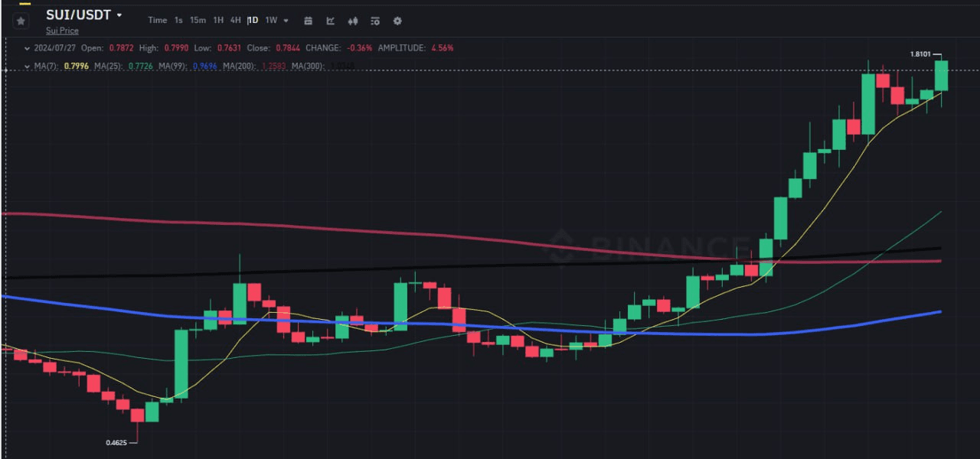Select the 1D interval

coord(253,21)
